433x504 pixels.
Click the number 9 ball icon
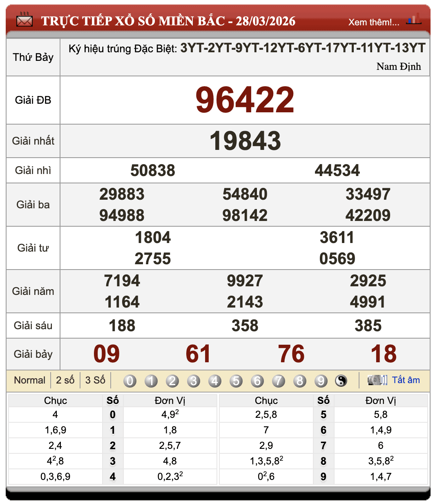click(321, 380)
